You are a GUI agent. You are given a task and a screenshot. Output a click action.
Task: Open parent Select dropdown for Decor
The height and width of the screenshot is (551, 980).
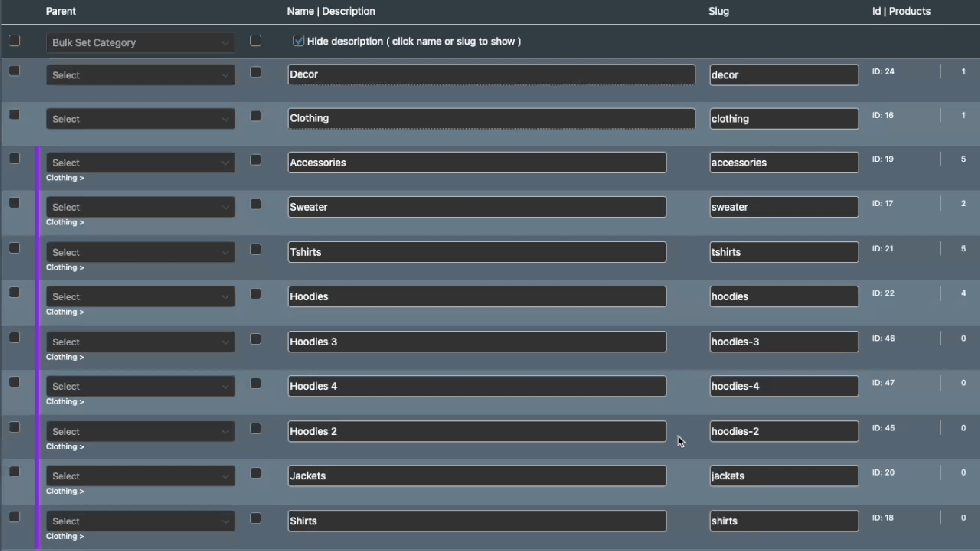click(x=141, y=75)
